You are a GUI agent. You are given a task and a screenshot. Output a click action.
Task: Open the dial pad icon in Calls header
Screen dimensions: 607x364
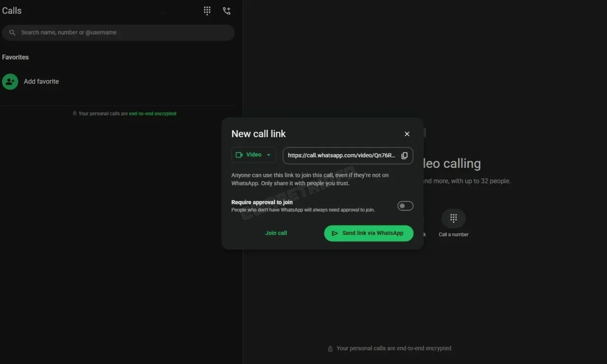tap(207, 10)
